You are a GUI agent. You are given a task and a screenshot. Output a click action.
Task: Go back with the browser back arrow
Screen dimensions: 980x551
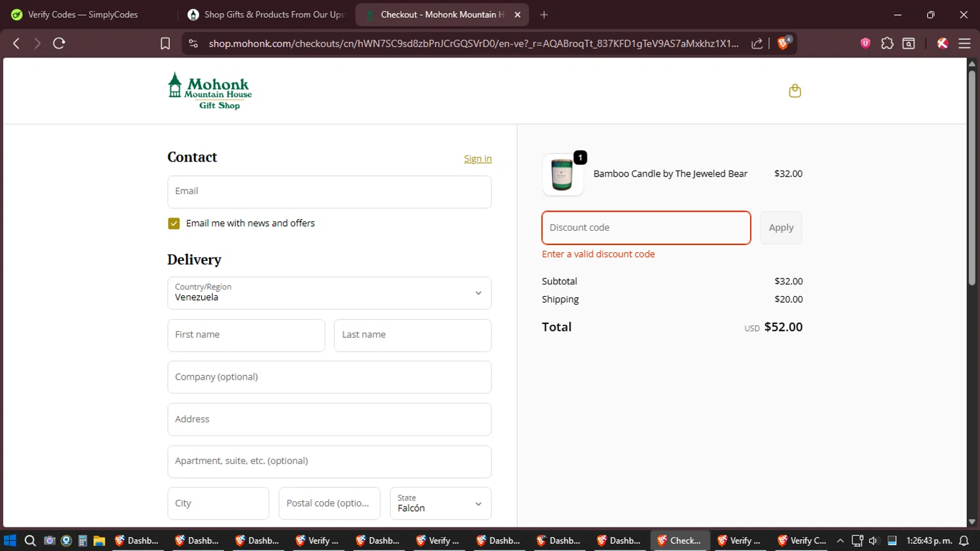click(x=16, y=43)
